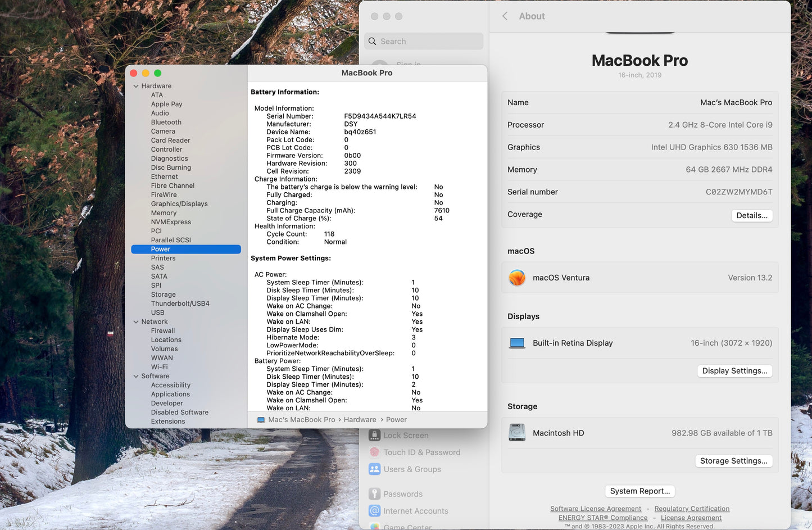Select Bluetooth in the Hardware list
Image resolution: width=812 pixels, height=530 pixels.
[166, 122]
